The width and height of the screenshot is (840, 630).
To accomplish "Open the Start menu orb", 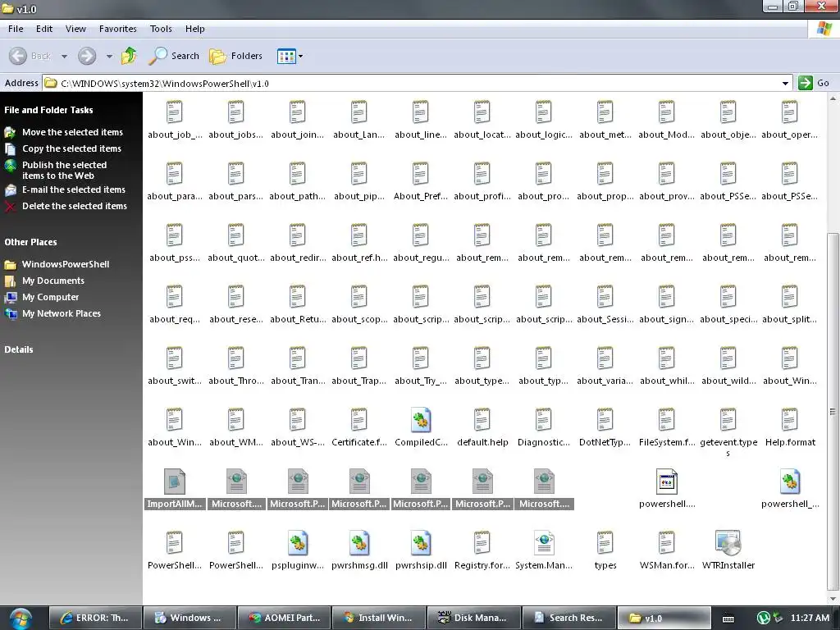I will tap(20, 619).
